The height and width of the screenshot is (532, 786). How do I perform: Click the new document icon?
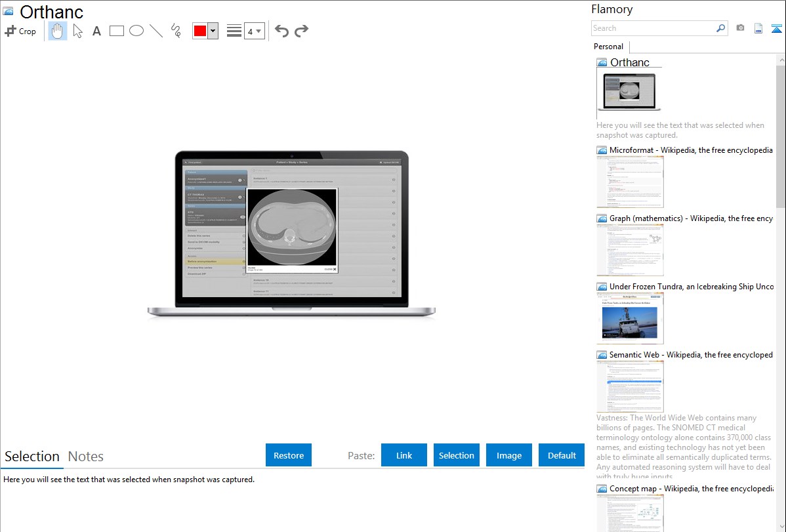758,28
